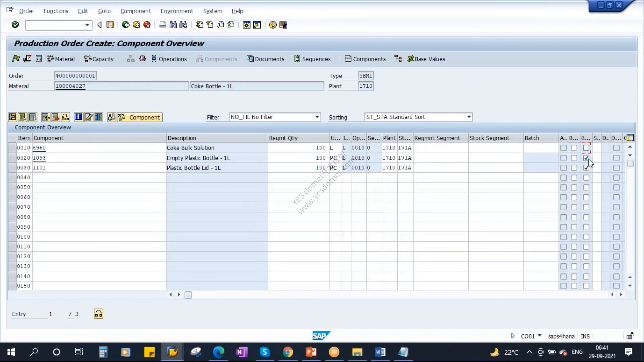Uncheck ticked box for Empty Plastic Bottle row

(x=586, y=158)
